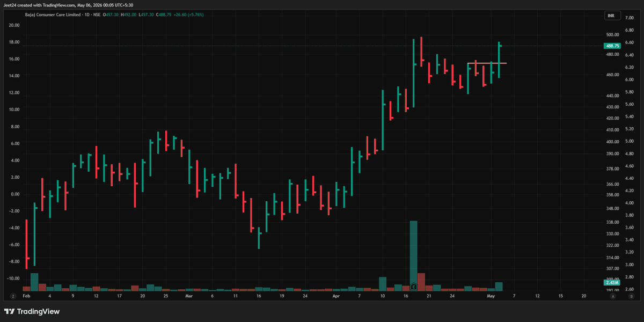The height and width of the screenshot is (322, 644).
Task: Click the 'Apr' label on the time axis
Action: (336, 296)
